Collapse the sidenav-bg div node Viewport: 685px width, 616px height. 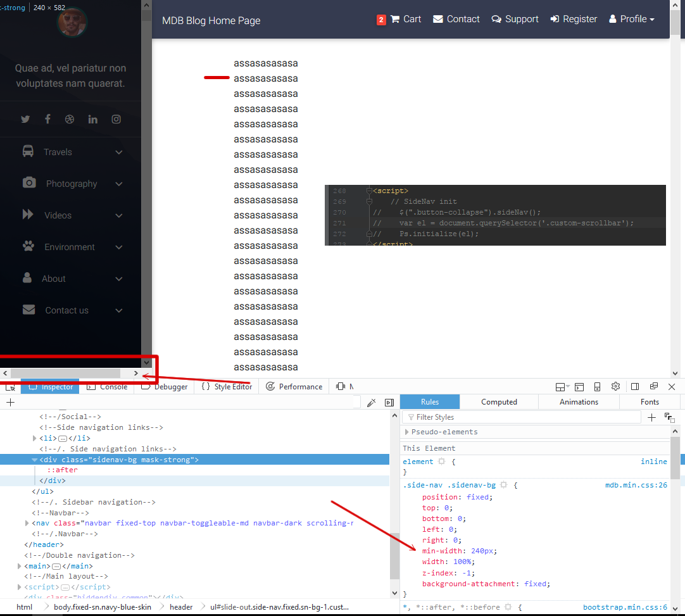coord(34,460)
